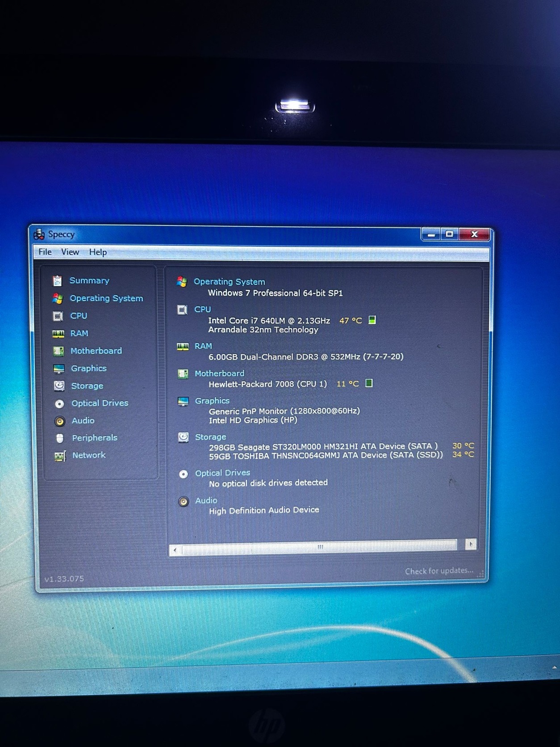Click the Optical Drives heading link in summary
Image resolution: width=560 pixels, height=747 pixels.
pyautogui.click(x=222, y=473)
